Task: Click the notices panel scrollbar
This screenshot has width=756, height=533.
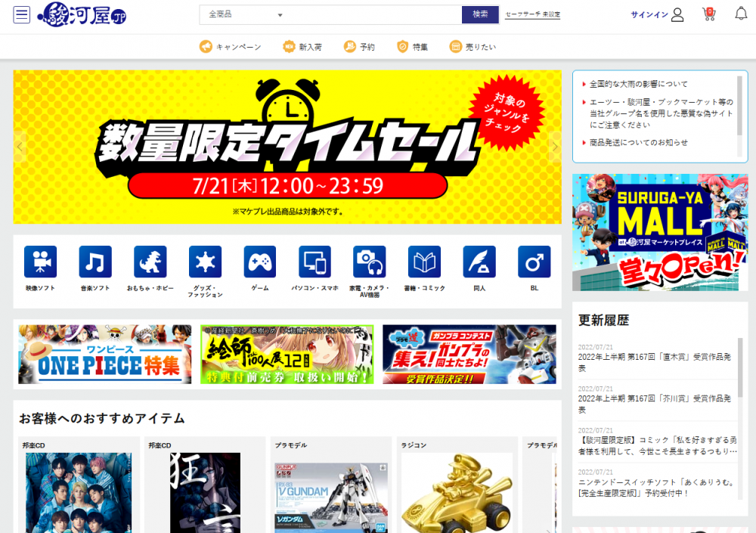Action: [739, 106]
